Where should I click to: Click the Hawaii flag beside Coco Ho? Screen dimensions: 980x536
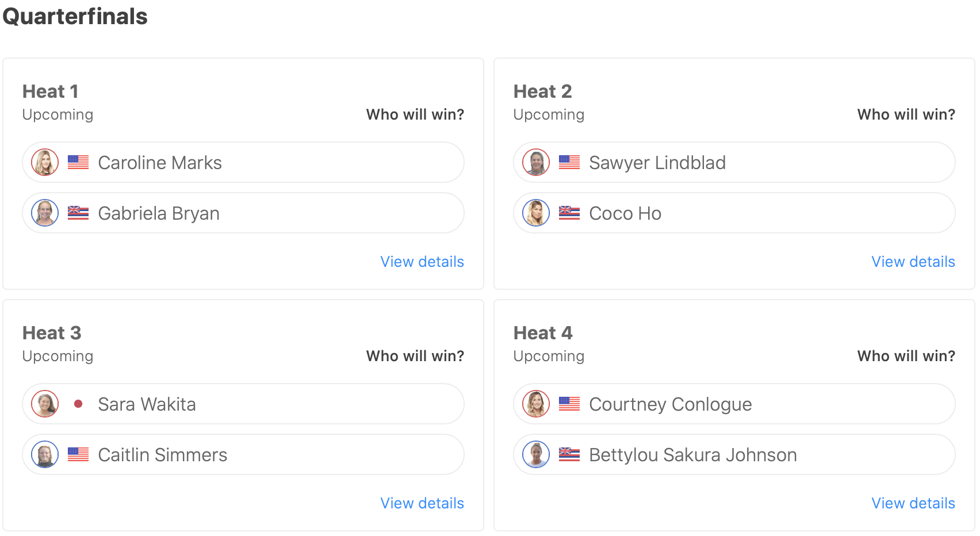569,213
